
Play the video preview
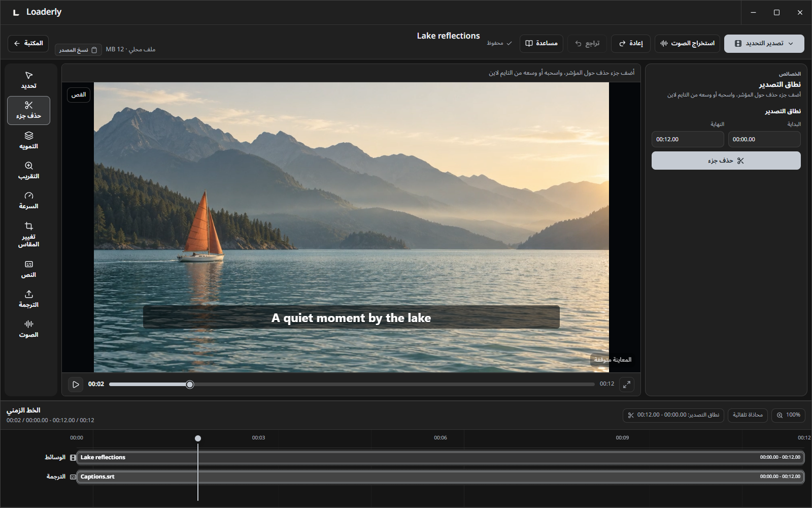pos(76,385)
